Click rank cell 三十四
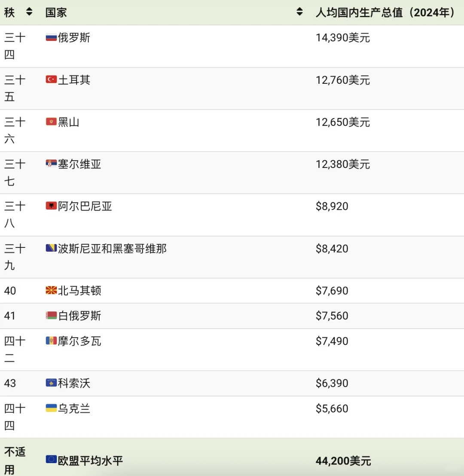This screenshot has height=476, width=464. pyautogui.click(x=15, y=46)
